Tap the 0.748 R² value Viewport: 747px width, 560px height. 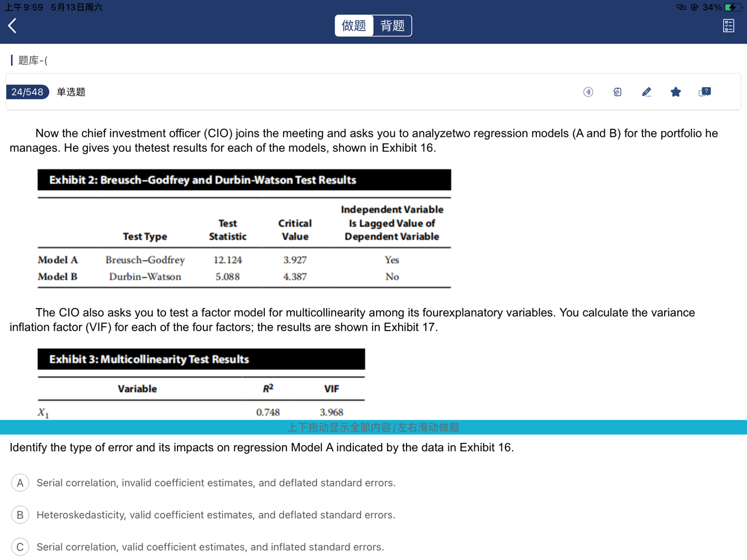pyautogui.click(x=268, y=412)
